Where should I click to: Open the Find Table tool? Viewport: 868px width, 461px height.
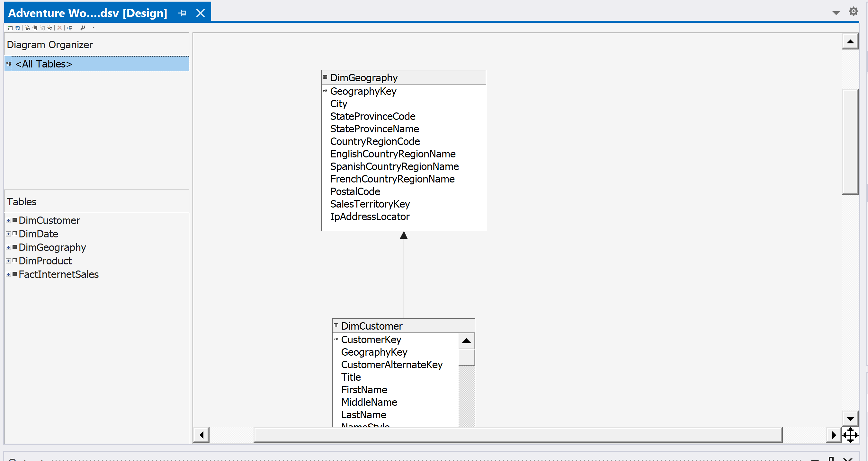tap(70, 28)
